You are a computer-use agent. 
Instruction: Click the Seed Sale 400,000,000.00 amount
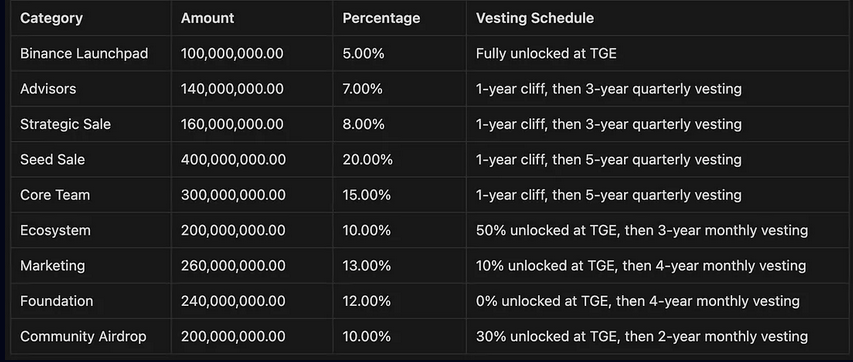(233, 159)
